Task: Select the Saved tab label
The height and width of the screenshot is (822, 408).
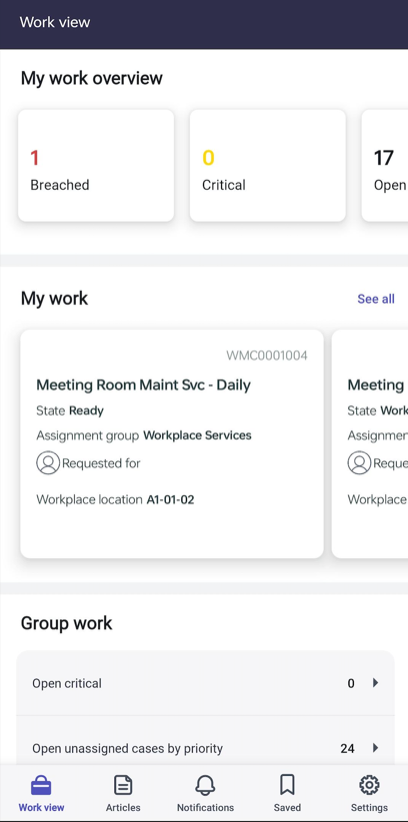Action: 287,807
